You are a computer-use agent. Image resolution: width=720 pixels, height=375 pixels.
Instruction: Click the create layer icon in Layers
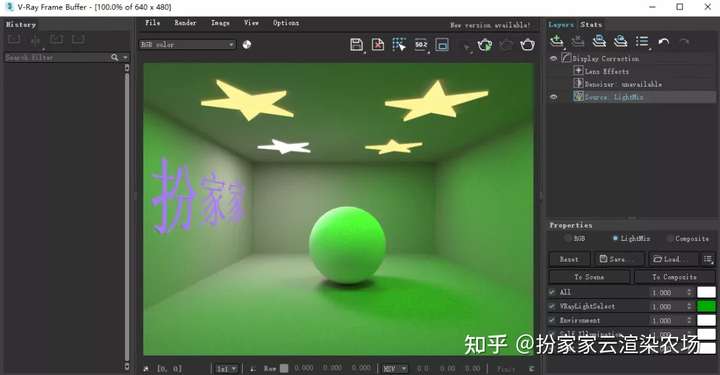[557, 41]
